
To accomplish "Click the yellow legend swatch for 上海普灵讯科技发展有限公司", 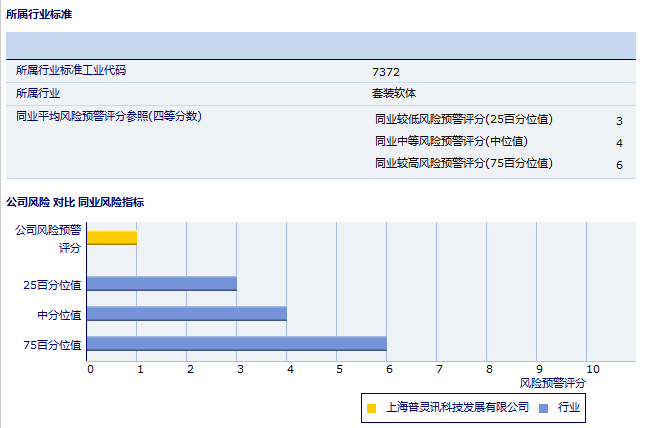I will pyautogui.click(x=372, y=408).
